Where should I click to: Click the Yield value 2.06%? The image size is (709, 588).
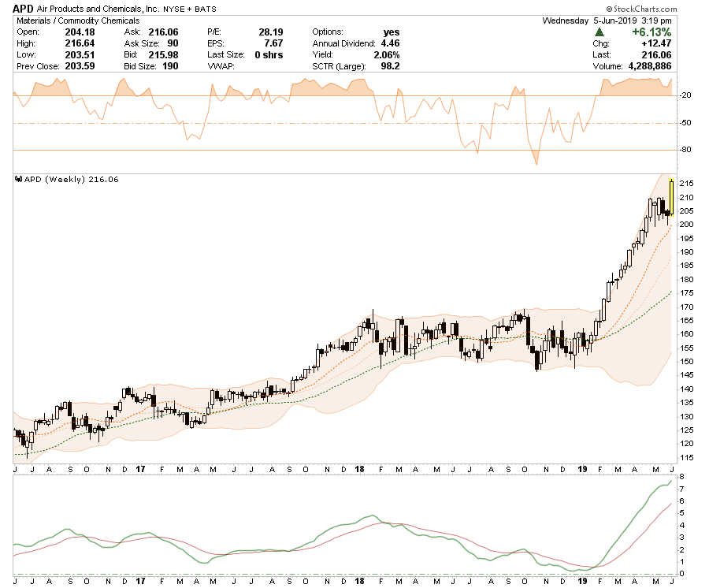387,54
